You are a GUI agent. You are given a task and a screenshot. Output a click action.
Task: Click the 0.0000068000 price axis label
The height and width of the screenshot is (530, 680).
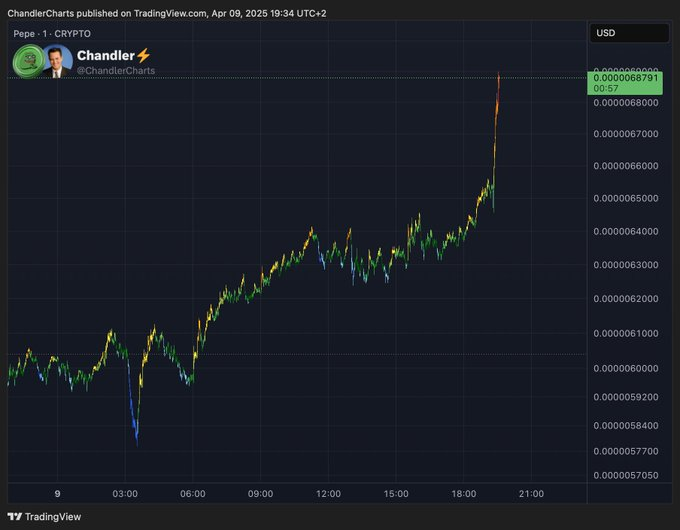[x=625, y=103]
